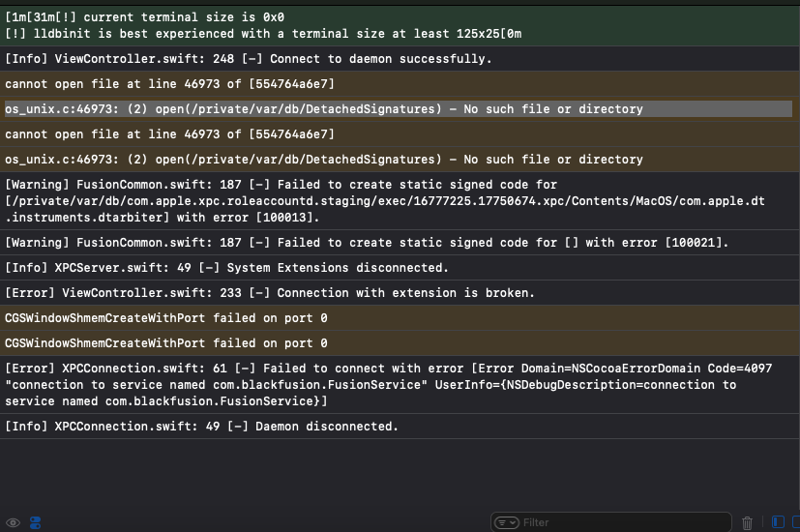Select the second 'cannot open file' message

[169, 134]
